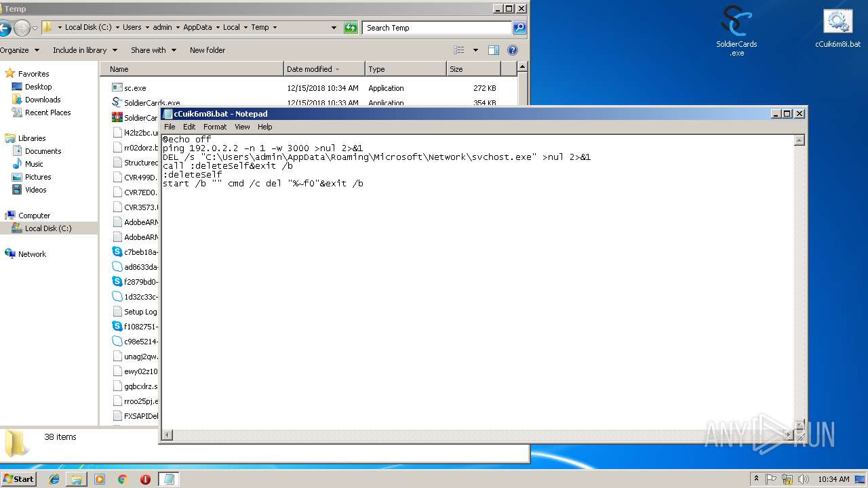
Task: Open the Start menu
Action: pyautogui.click(x=18, y=479)
